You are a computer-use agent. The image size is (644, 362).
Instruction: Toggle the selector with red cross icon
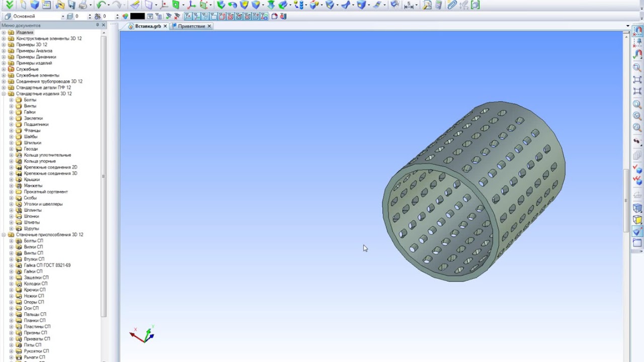tap(177, 16)
